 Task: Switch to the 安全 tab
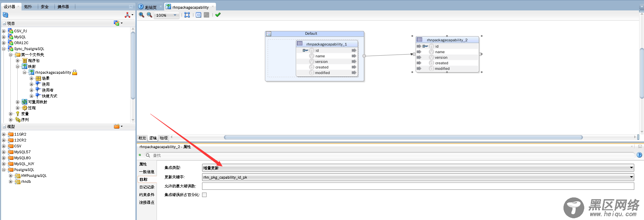(45, 7)
